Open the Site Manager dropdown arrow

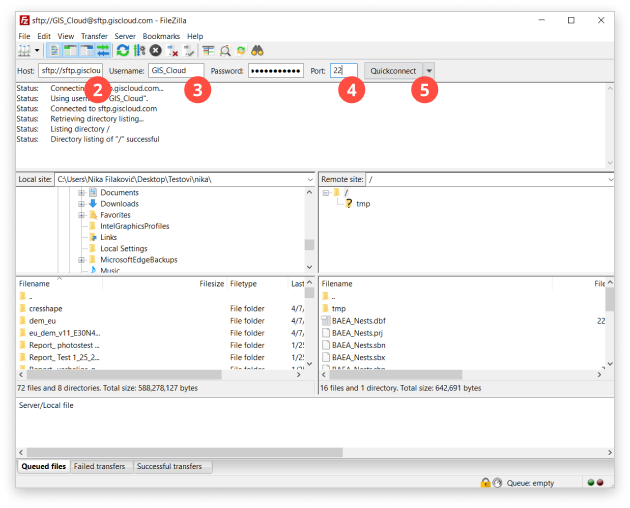pos(37,51)
